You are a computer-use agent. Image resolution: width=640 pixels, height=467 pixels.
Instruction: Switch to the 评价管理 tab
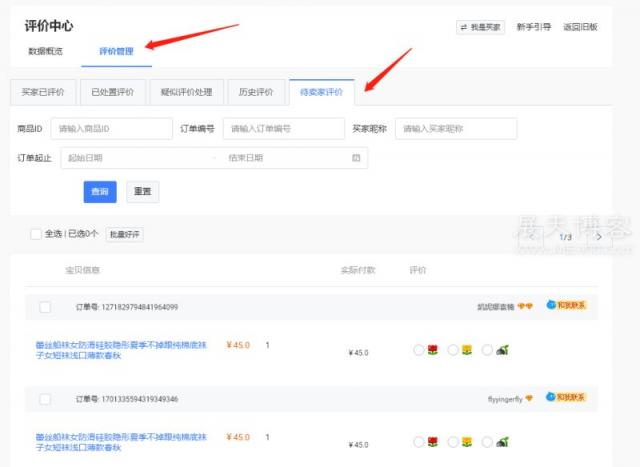116,51
